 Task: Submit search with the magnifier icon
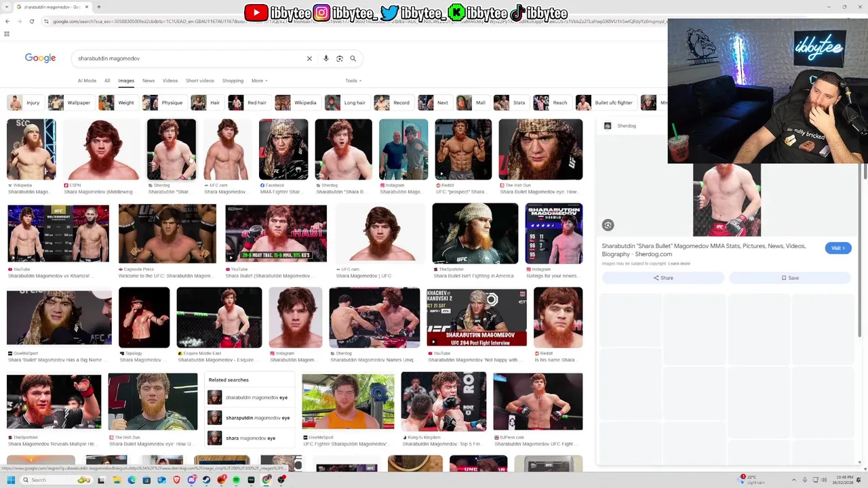tap(353, 58)
